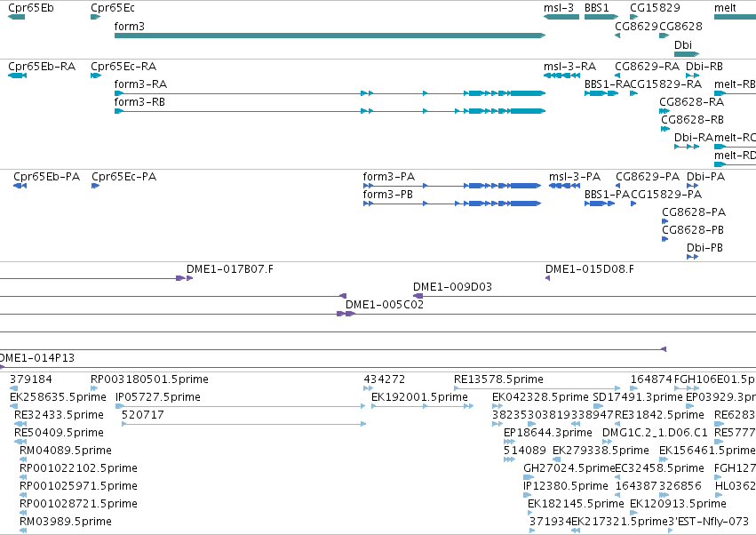Image resolution: width=756 pixels, height=535 pixels.
Task: Select the form3-PB protein label
Action: (387, 195)
